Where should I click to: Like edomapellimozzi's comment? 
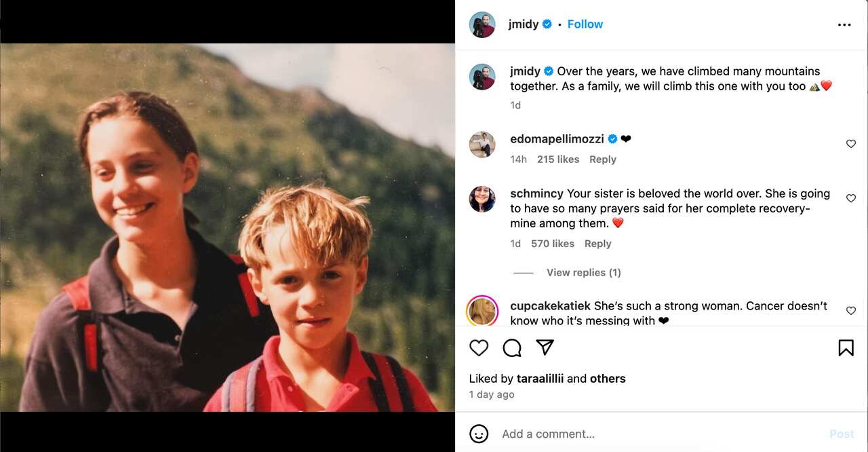851,144
